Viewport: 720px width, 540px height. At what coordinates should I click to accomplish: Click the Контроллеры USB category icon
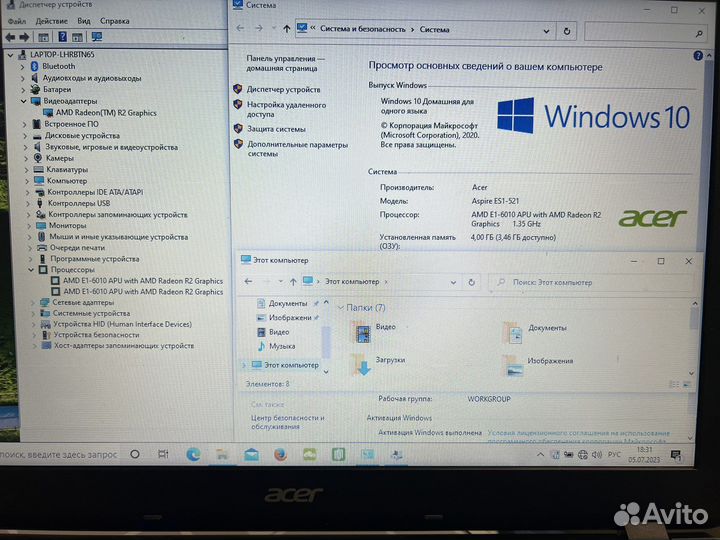[40, 203]
